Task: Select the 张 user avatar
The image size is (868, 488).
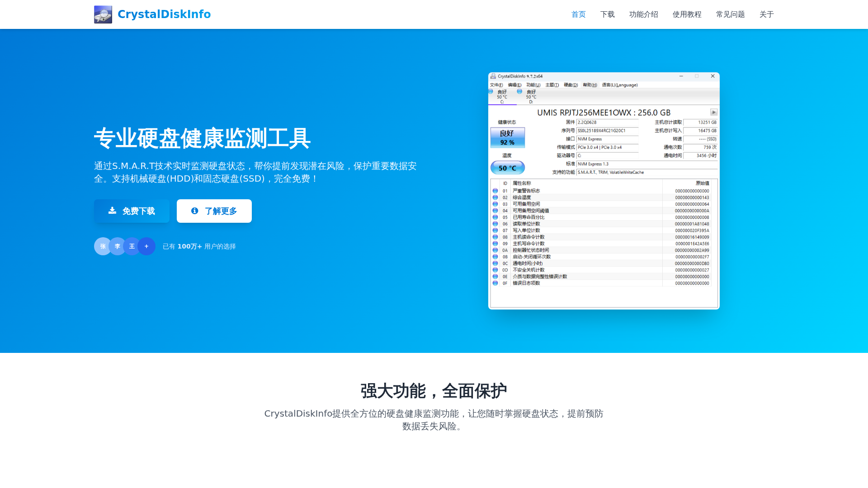Action: 102,246
